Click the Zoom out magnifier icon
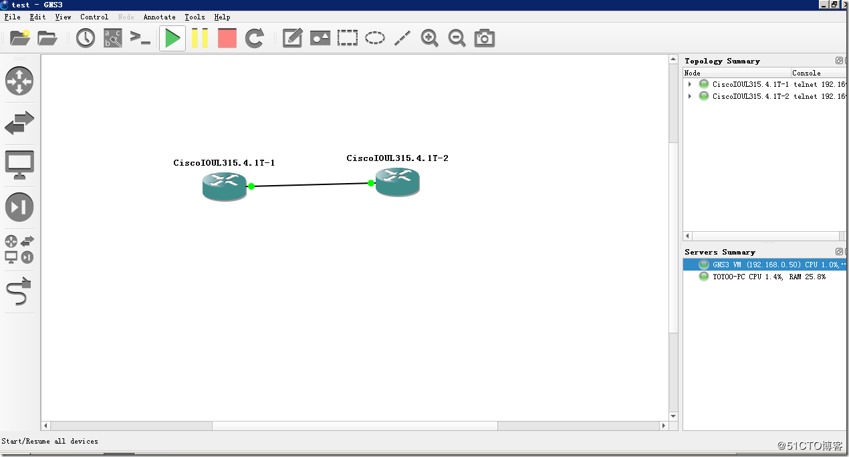This screenshot has height=457, width=849. coord(457,38)
